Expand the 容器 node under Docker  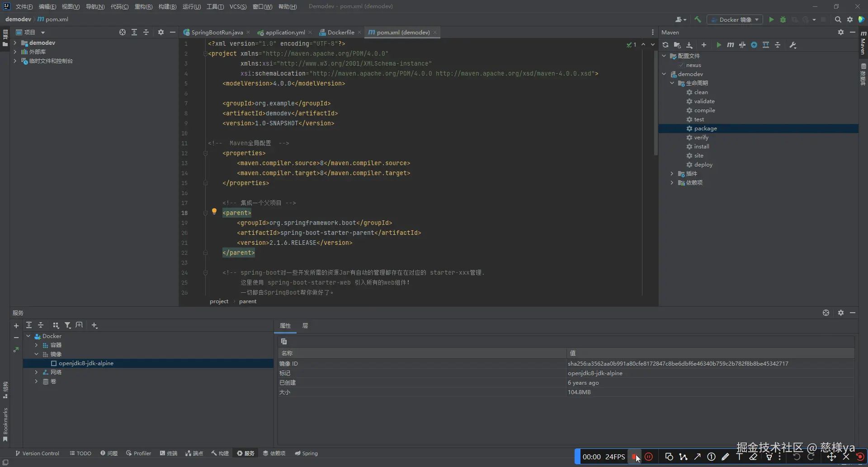[x=37, y=345]
